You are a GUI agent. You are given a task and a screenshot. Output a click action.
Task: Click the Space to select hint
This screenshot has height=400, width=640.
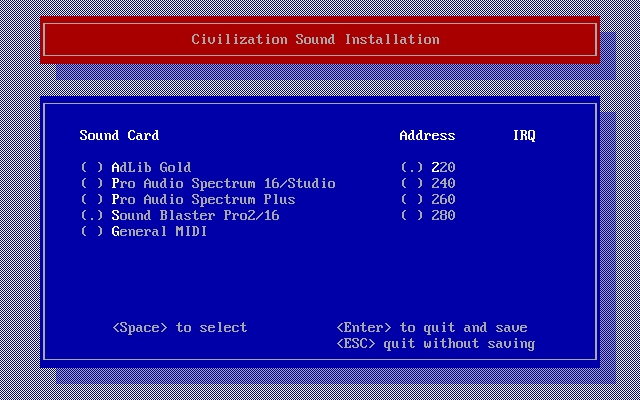[x=180, y=328]
